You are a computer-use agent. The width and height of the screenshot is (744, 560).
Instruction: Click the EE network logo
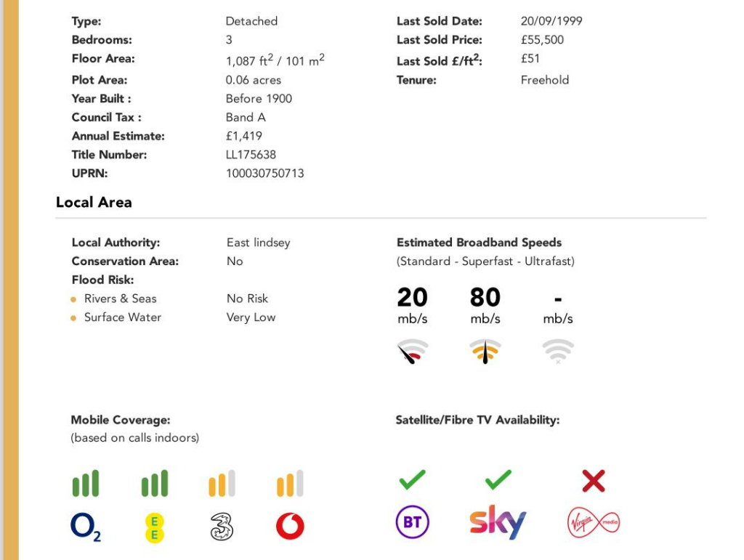(x=154, y=527)
